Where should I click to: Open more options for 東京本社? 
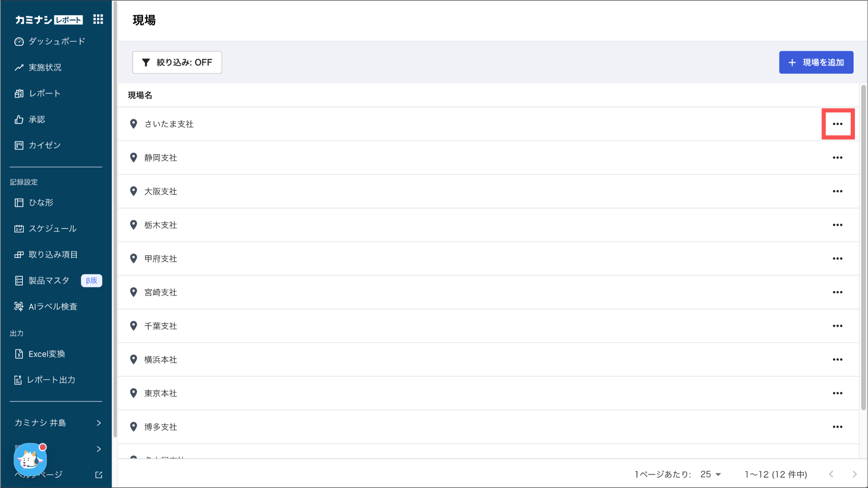837,393
